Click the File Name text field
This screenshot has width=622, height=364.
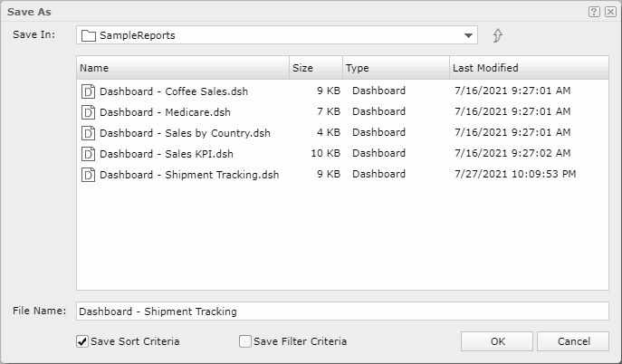tap(342, 311)
